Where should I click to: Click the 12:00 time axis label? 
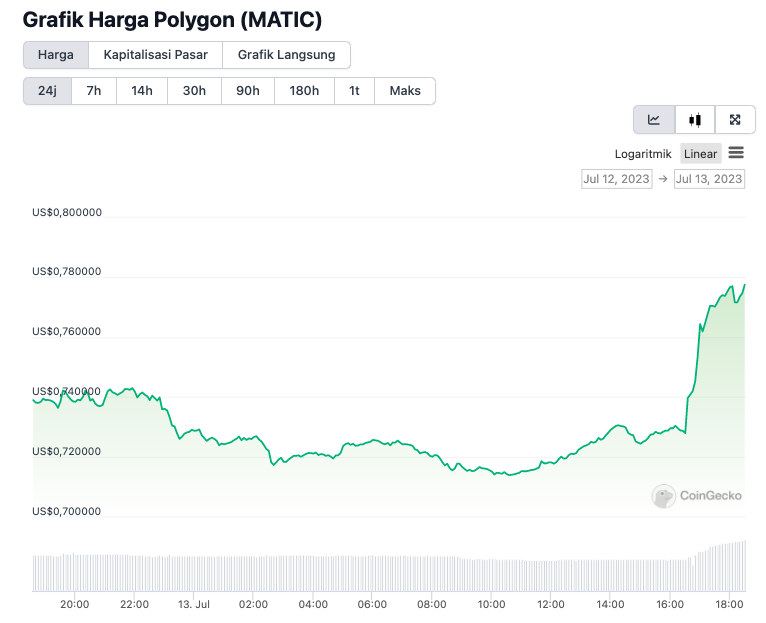(551, 604)
